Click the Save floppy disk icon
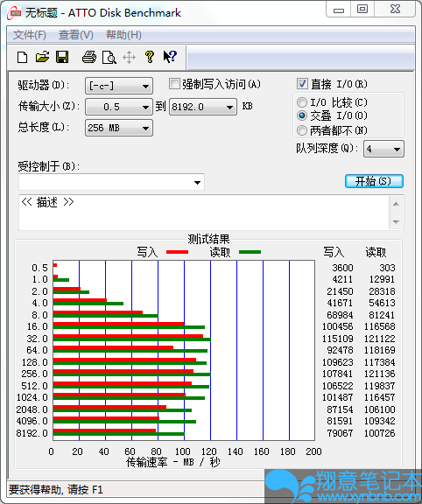422x504 pixels. (x=62, y=57)
